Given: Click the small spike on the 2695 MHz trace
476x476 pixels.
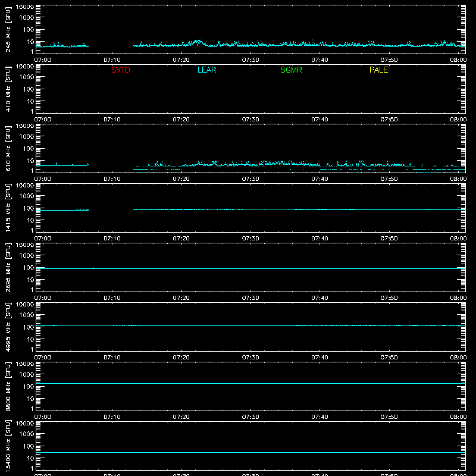Looking at the screenshot, I should click(93, 267).
